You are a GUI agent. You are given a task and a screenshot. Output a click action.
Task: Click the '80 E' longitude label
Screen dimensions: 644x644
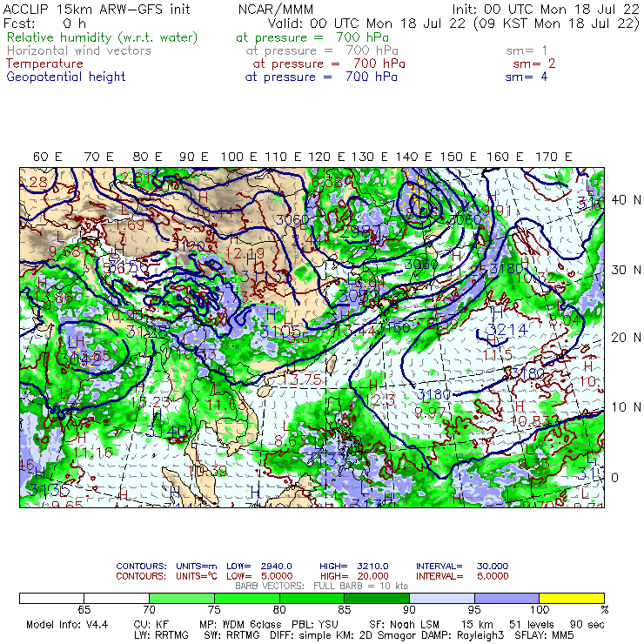(x=147, y=157)
